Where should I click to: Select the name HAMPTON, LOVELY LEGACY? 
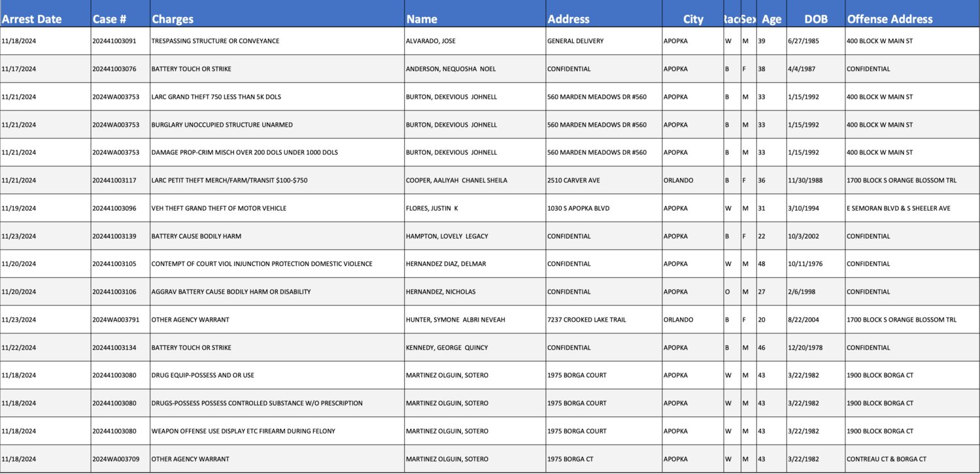(475, 236)
